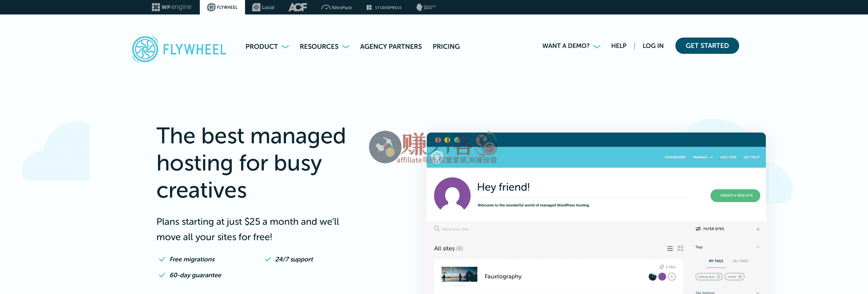The image size is (868, 294).
Task: Click the Log In link
Action: (x=653, y=46)
